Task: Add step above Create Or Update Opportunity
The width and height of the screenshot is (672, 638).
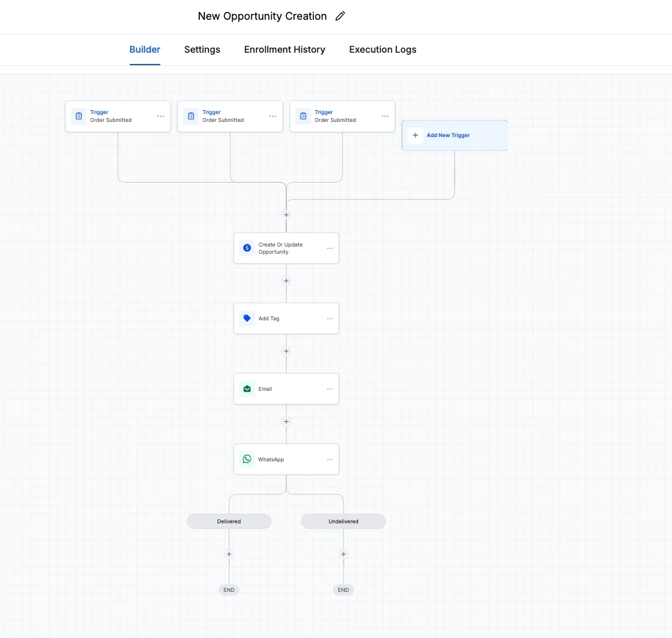Action: pyautogui.click(x=286, y=215)
